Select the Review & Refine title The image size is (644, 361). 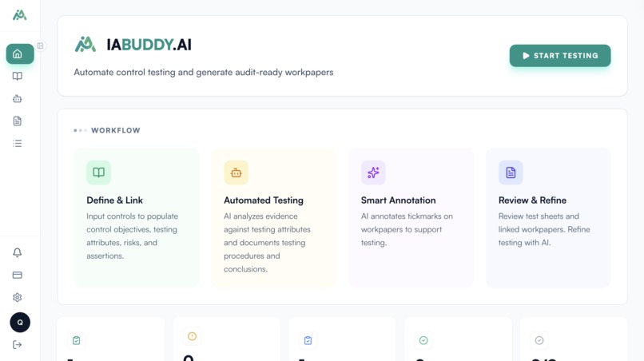532,200
